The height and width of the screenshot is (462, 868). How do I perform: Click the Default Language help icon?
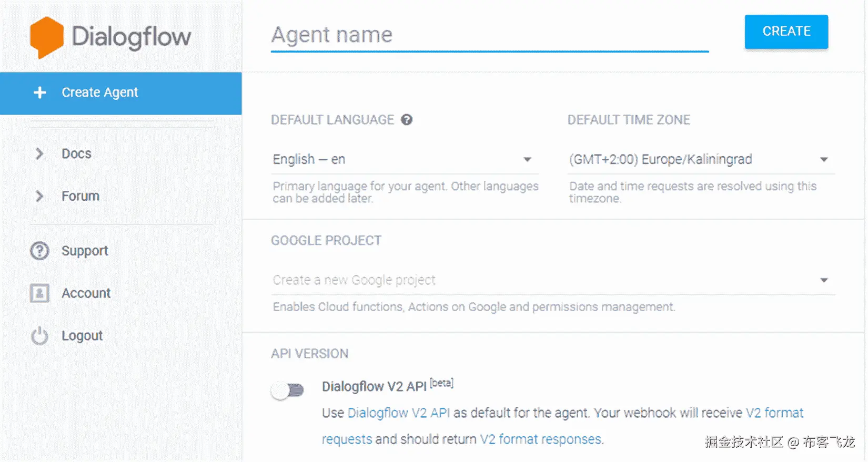click(x=407, y=120)
